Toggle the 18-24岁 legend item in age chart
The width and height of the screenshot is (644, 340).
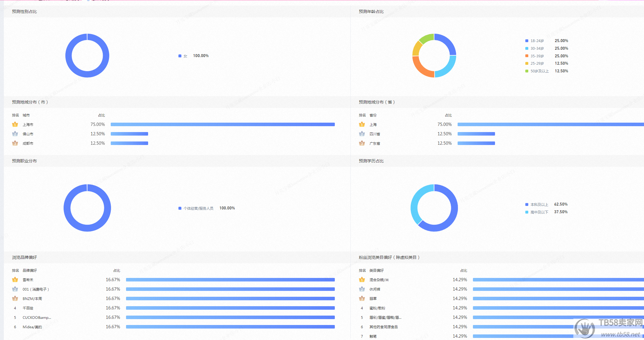click(537, 41)
